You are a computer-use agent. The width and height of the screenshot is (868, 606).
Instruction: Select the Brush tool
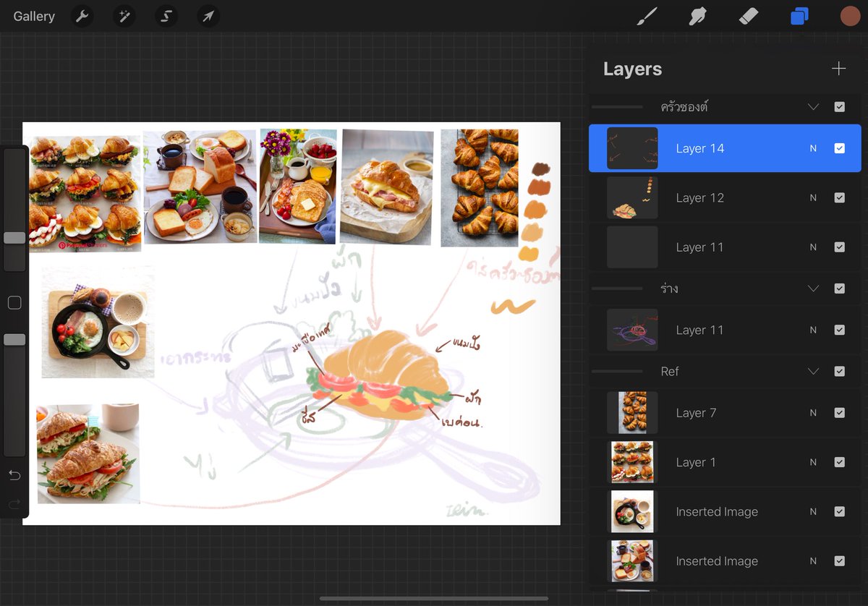[x=647, y=16]
